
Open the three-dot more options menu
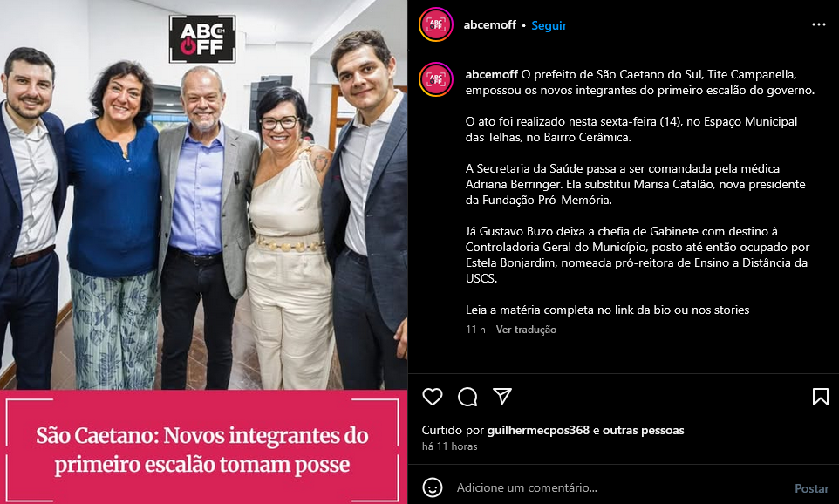(819, 24)
